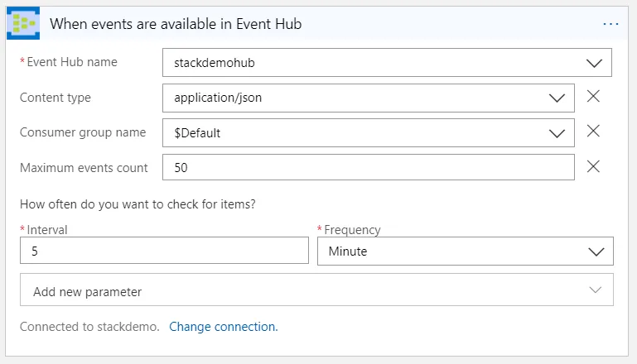637x364 pixels.
Task: Remove the Consumer group name parameter
Action: [593, 132]
